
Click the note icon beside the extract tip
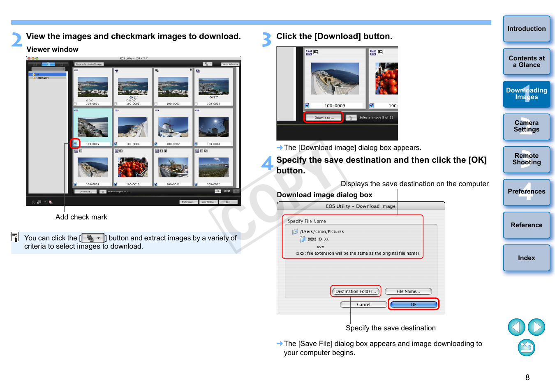tap(15, 237)
